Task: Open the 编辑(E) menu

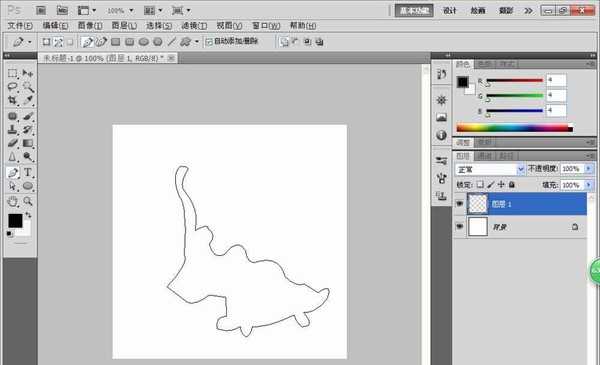Action: pyautogui.click(x=55, y=26)
